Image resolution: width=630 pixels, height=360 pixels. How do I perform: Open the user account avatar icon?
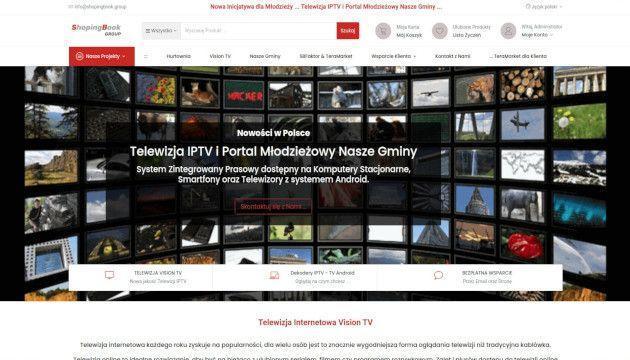click(508, 31)
